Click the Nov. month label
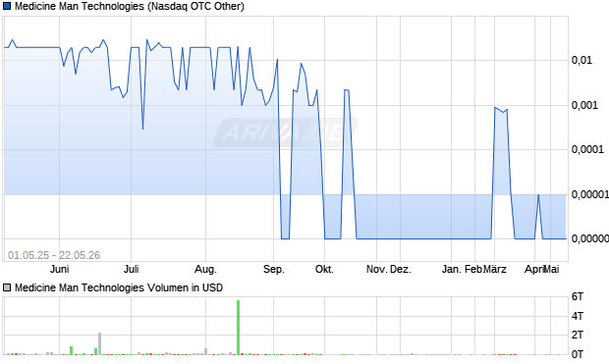Viewport: 609px width, 364px height. [x=376, y=269]
